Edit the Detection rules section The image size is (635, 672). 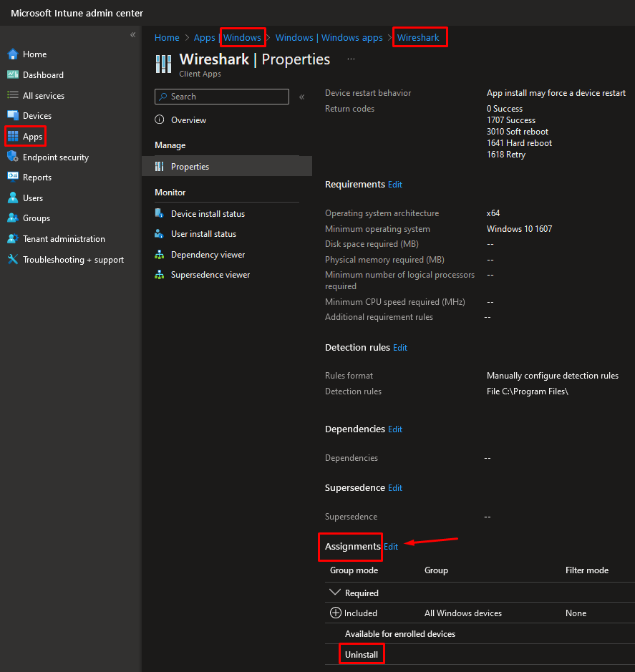400,348
